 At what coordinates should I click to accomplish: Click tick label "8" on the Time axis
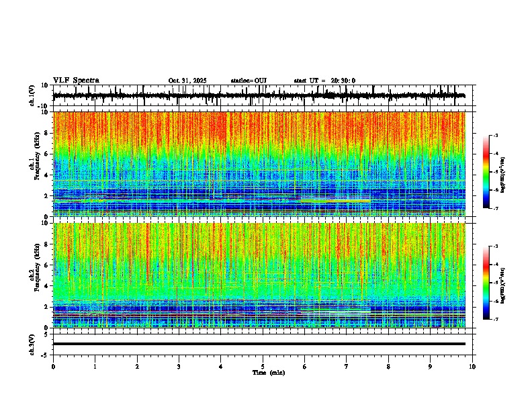coord(388,367)
